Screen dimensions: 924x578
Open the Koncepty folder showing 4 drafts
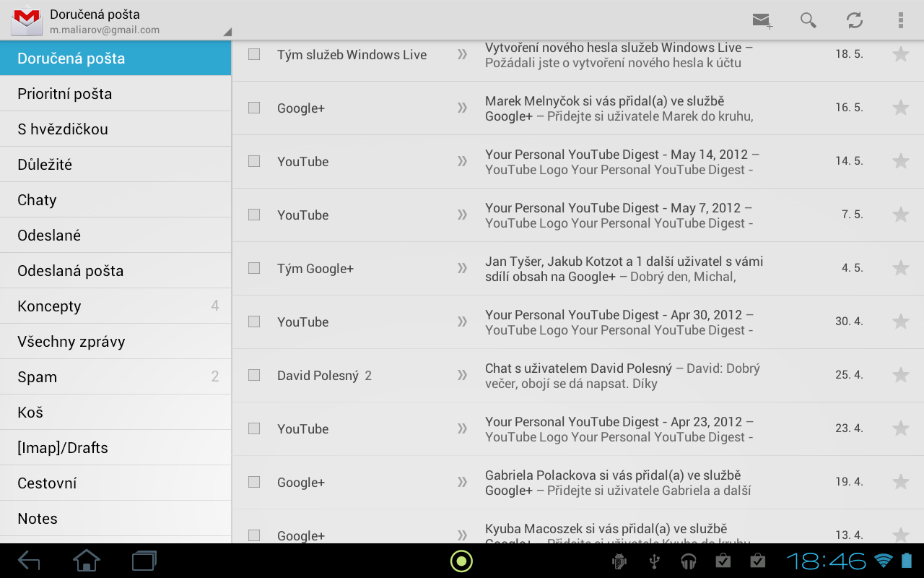point(115,306)
